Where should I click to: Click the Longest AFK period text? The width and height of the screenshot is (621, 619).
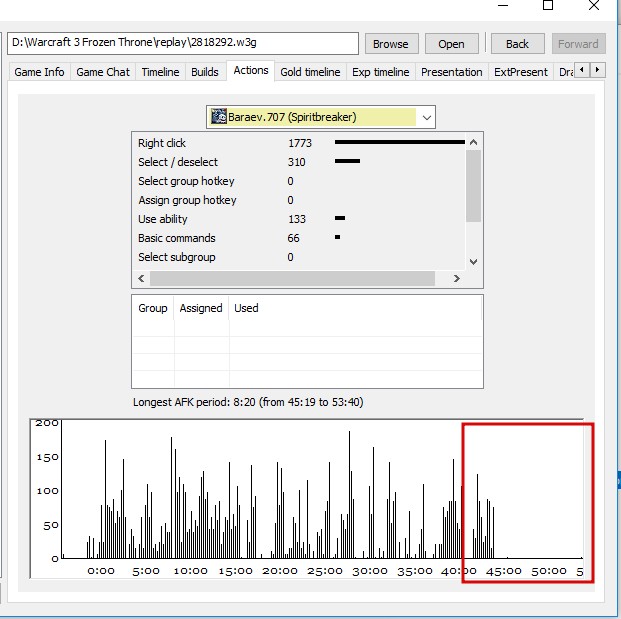(248, 402)
